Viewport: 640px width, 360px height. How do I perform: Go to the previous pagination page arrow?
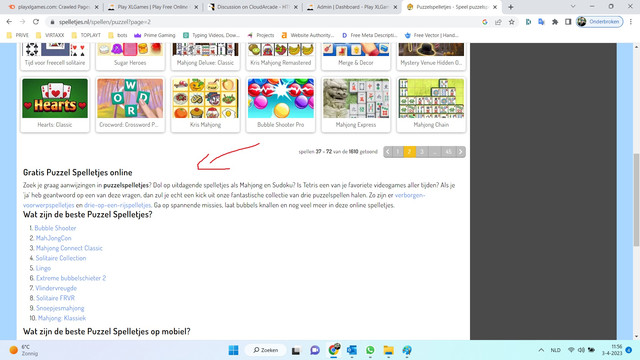pyautogui.click(x=388, y=152)
